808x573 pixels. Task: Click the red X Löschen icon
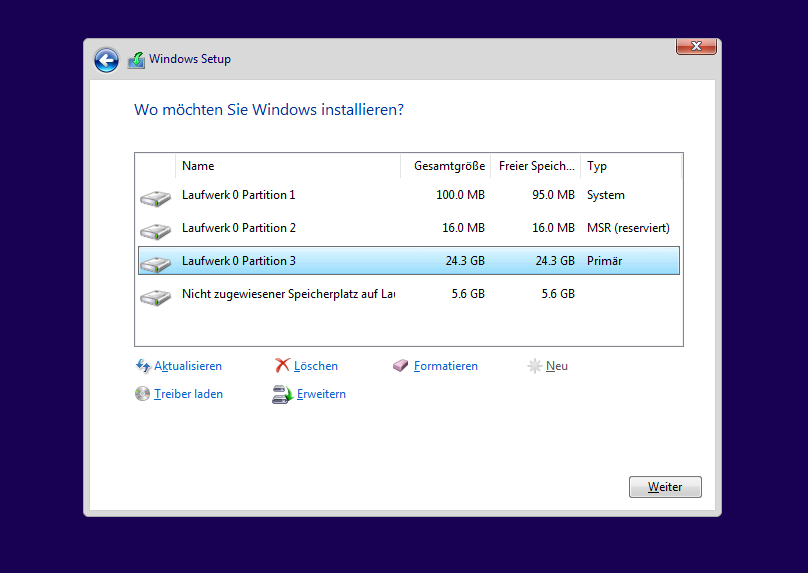[282, 365]
